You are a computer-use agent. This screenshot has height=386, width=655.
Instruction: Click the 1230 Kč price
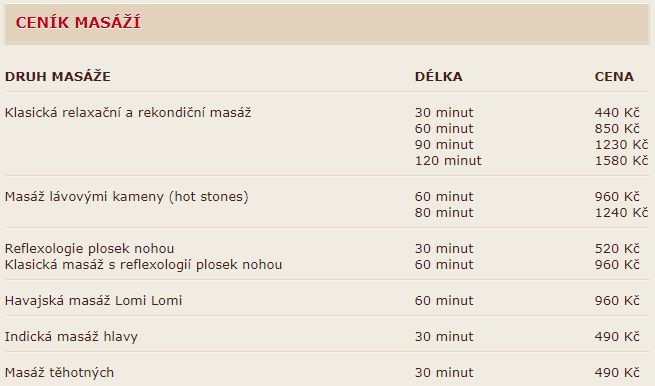pyautogui.click(x=622, y=145)
